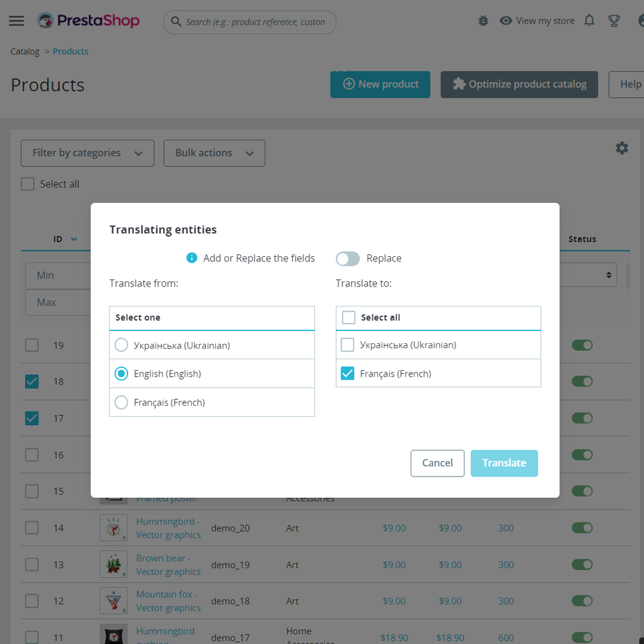Cancel the Translating entities dialog
Screen dimensions: 644x644
pyautogui.click(x=437, y=463)
